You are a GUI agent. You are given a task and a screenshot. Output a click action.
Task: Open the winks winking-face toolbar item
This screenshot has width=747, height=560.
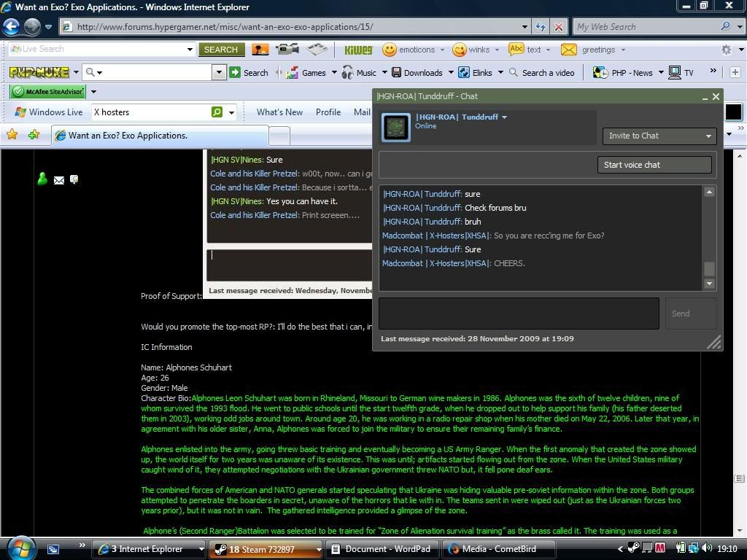click(460, 50)
